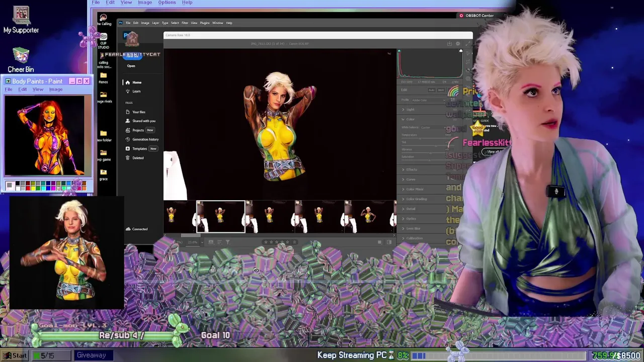Click the filmstrip display options icon
This screenshot has height=362, width=644.
[211, 242]
